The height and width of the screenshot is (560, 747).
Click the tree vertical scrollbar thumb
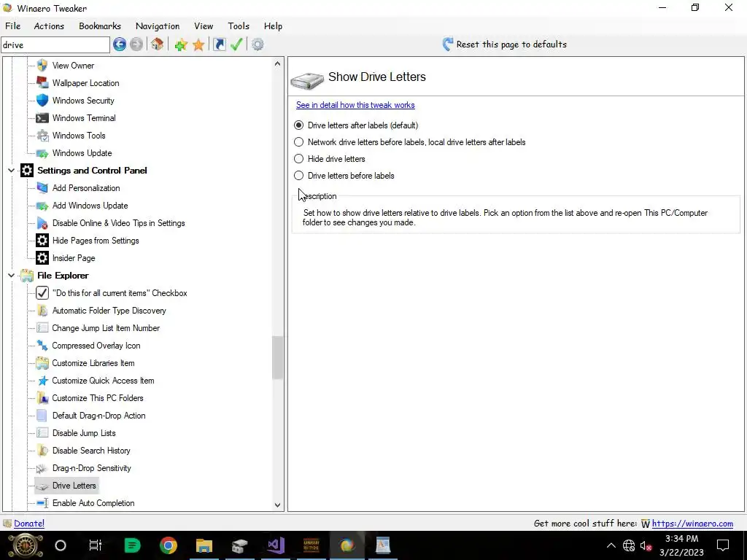(x=278, y=357)
